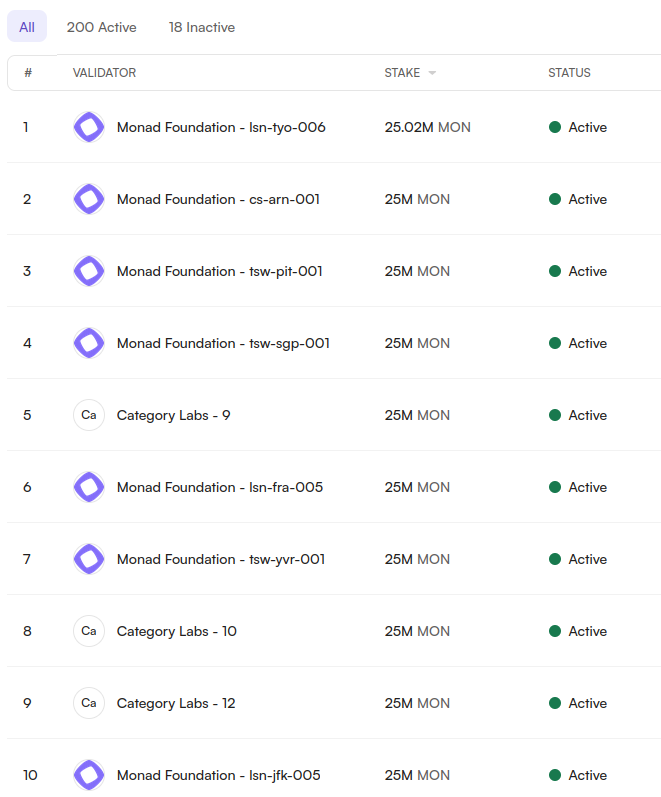The image size is (661, 797).
Task: Open Monad Foundation - cs-arn-001 validator
Action: coord(219,199)
